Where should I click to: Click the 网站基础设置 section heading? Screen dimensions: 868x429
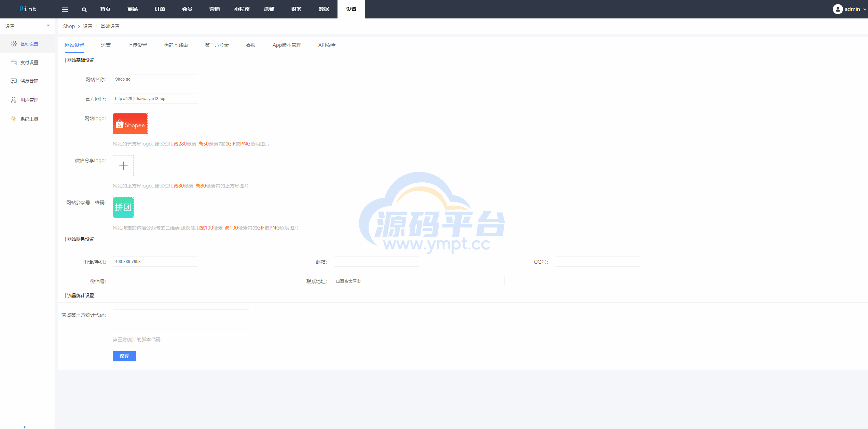tap(81, 60)
